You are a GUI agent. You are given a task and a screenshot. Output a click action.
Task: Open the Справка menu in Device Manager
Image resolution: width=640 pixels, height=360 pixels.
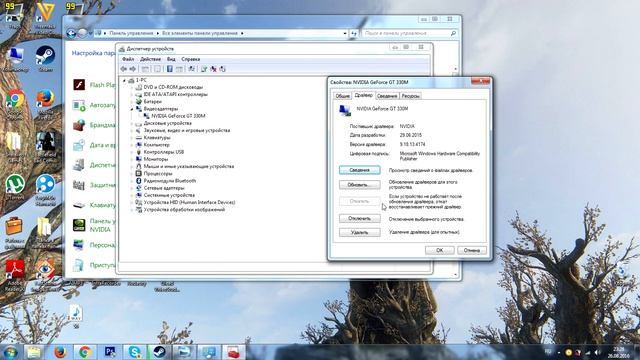(191, 59)
